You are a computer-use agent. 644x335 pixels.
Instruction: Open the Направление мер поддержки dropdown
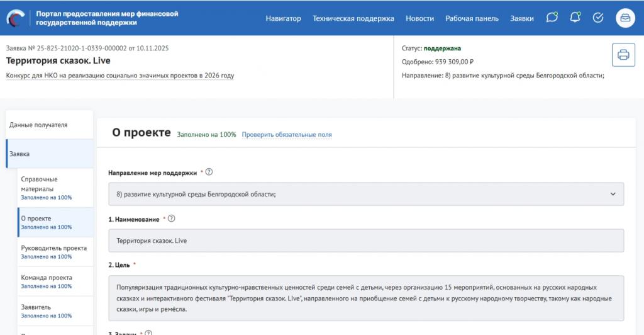click(366, 194)
